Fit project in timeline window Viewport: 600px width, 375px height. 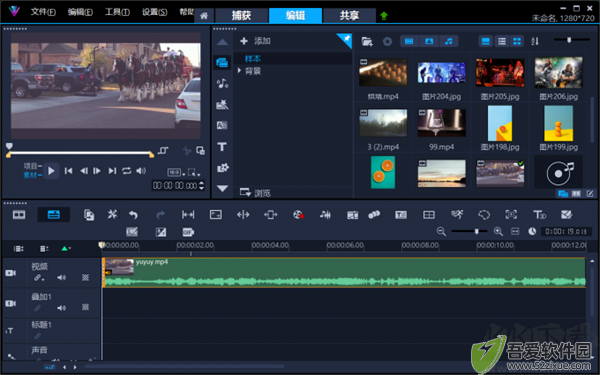point(515,231)
